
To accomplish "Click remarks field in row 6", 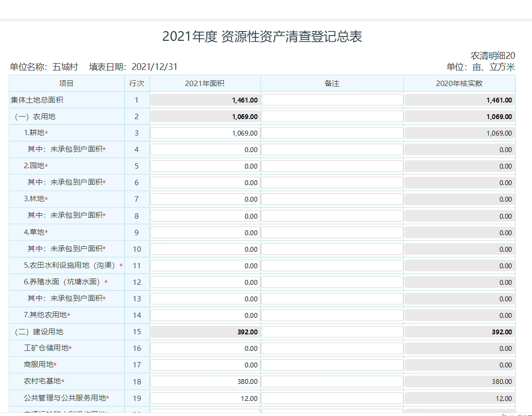I will click(332, 183).
